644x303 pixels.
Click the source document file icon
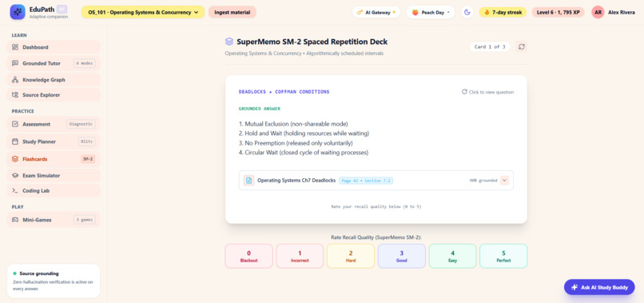pyautogui.click(x=248, y=181)
